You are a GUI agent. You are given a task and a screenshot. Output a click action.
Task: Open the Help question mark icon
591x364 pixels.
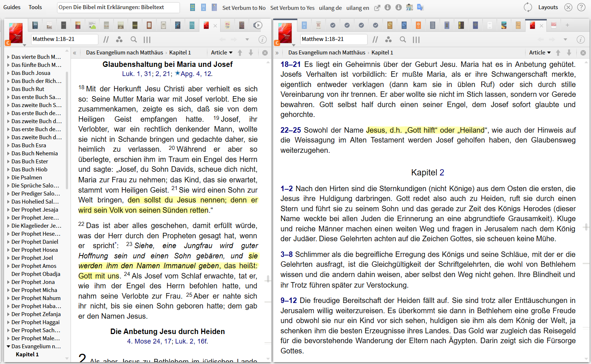coord(581,7)
